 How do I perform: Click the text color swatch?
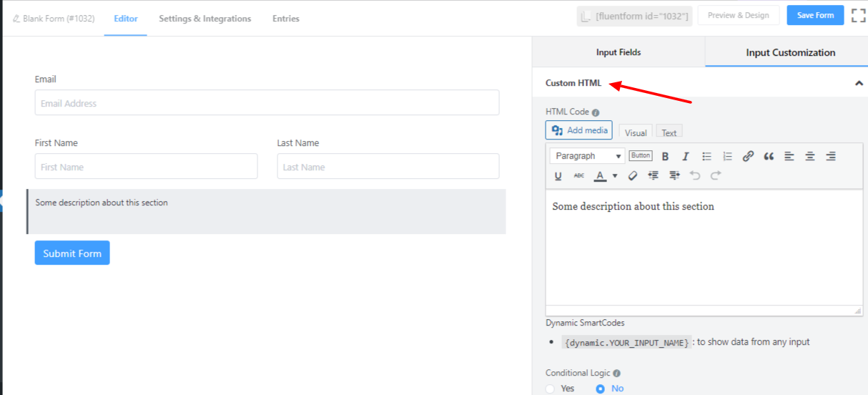pyautogui.click(x=601, y=175)
